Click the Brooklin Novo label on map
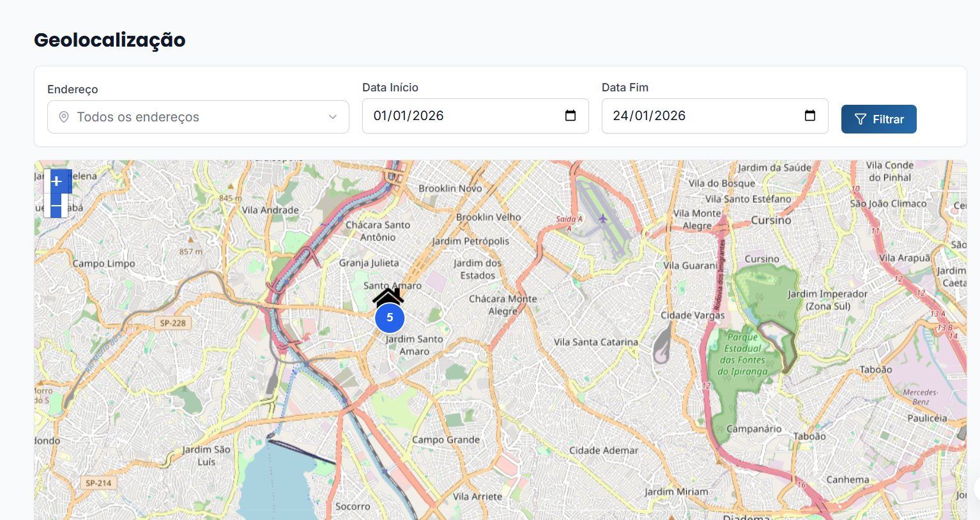 tap(450, 188)
